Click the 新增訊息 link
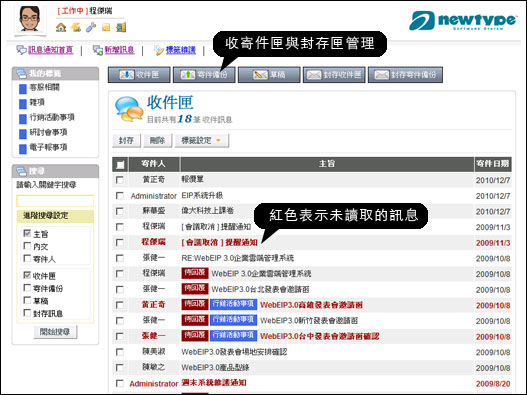 pyautogui.click(x=119, y=50)
